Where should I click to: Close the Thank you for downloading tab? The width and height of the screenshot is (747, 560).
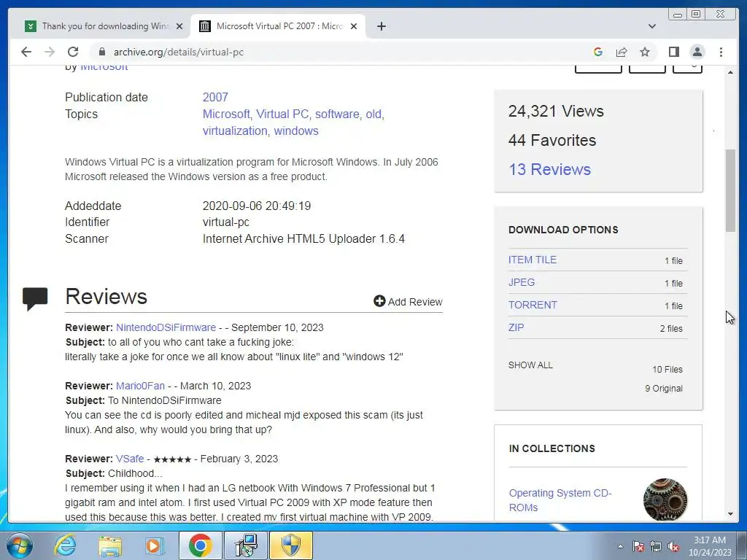pos(179,26)
